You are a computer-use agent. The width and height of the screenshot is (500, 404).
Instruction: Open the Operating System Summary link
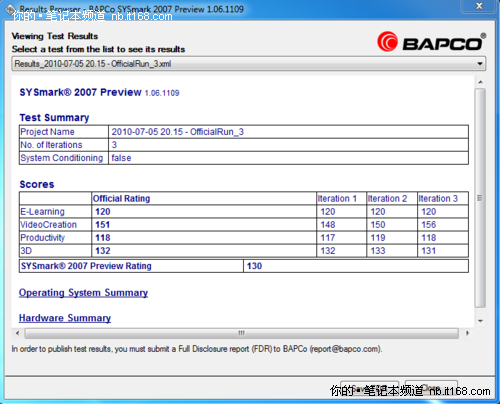[x=83, y=293]
